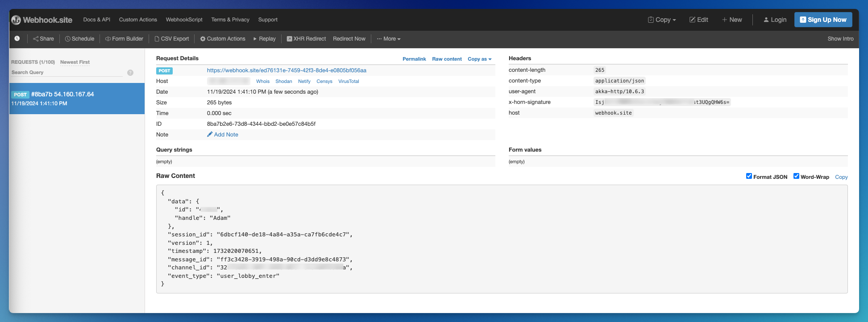
Task: Click the Censys lookup link
Action: click(x=324, y=81)
